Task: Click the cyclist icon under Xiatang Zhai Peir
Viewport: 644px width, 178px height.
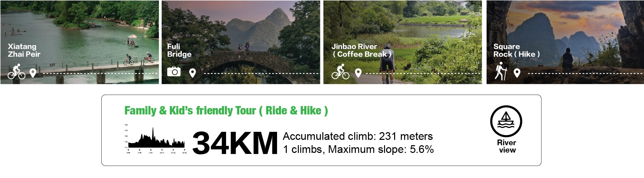Action: [16, 72]
